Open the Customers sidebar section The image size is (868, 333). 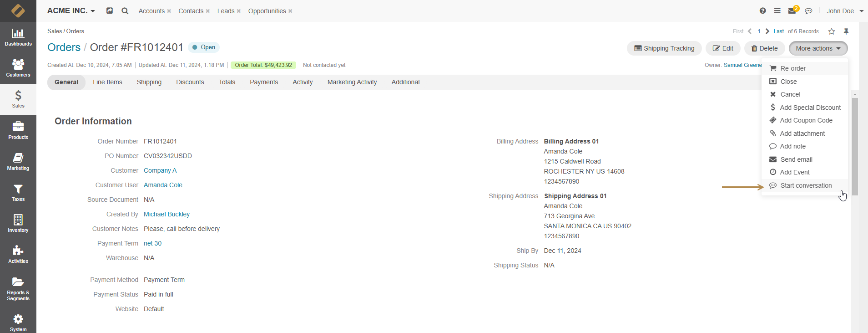[x=18, y=68]
